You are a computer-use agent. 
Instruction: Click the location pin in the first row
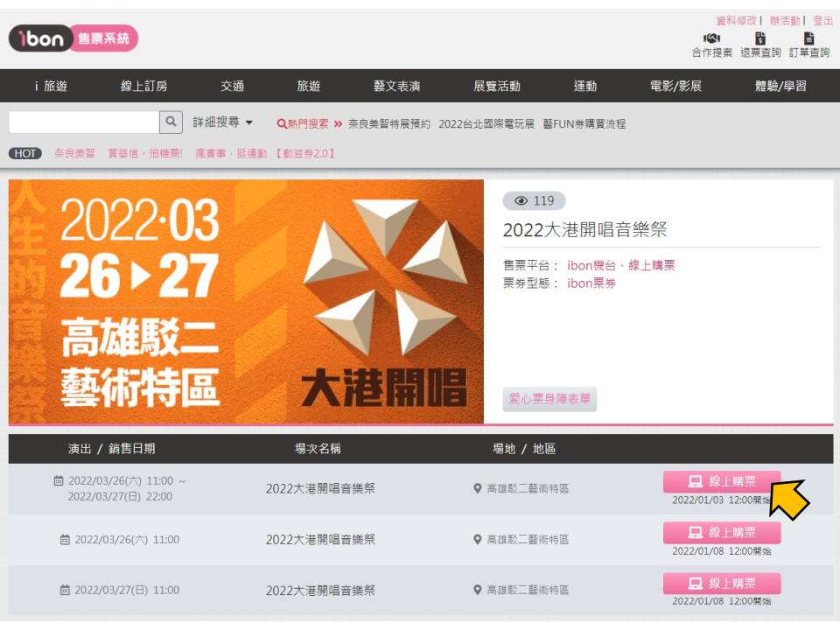(478, 488)
